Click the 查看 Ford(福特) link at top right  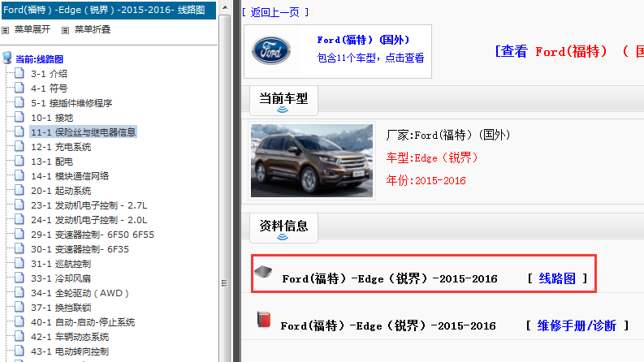[x=569, y=52]
